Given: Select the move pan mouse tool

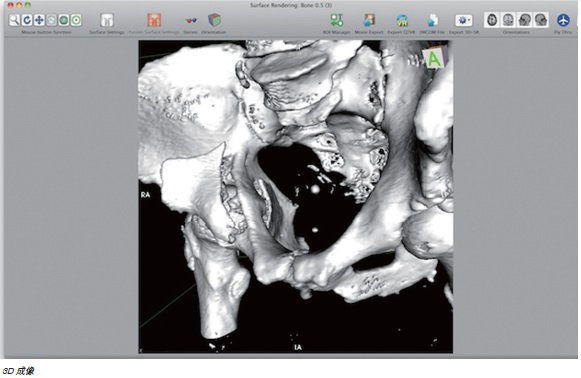Looking at the screenshot, I should tap(39, 20).
